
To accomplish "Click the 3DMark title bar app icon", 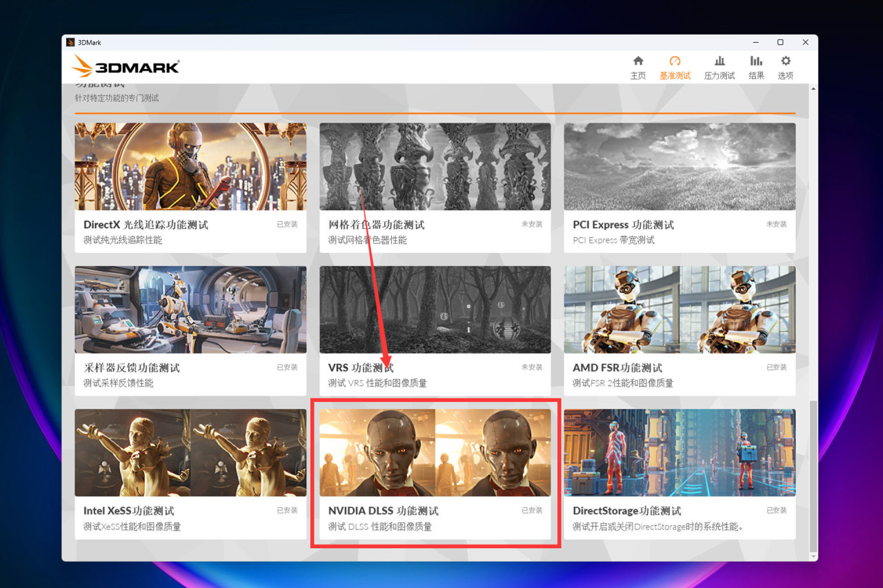I will (70, 42).
